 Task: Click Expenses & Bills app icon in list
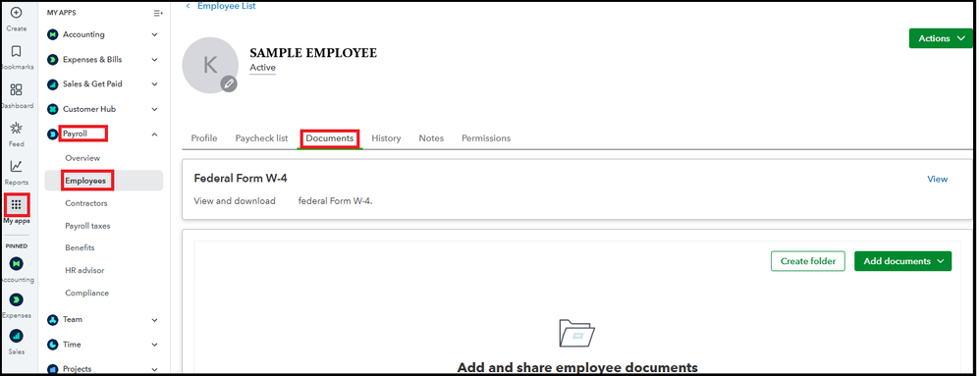[53, 59]
